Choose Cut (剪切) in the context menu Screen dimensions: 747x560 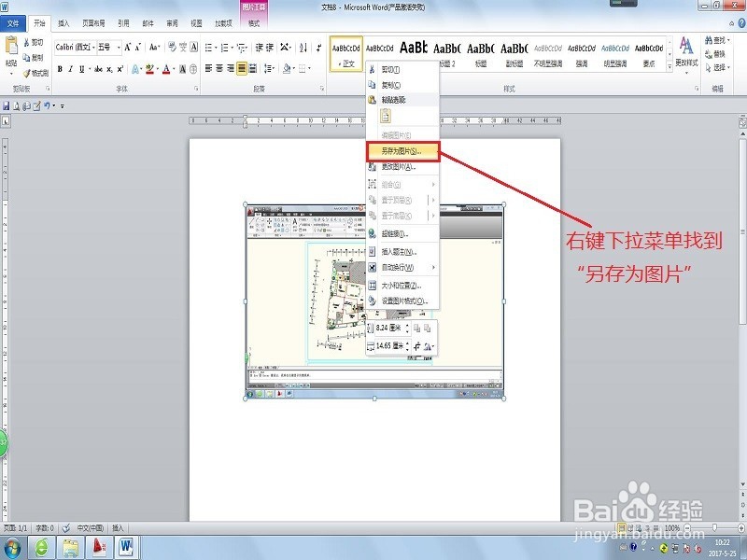click(x=402, y=70)
